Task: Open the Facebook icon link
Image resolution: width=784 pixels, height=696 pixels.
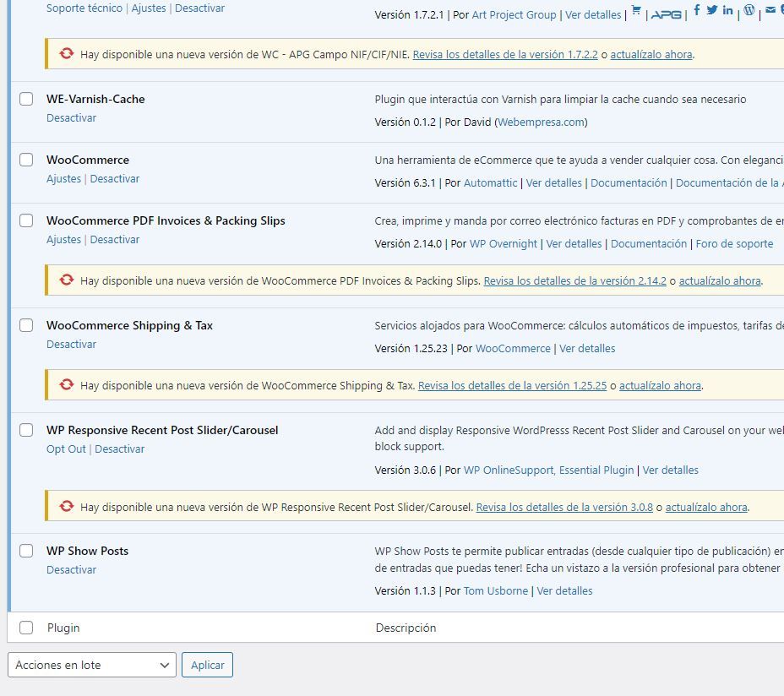Action: coord(696,9)
